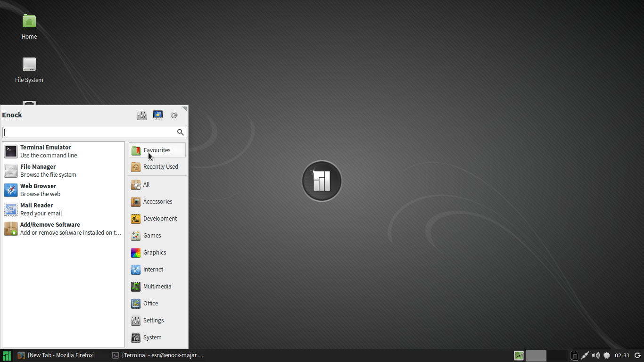Click the Show Desktop icon on panel
This screenshot has width=644, height=362.
519,355
